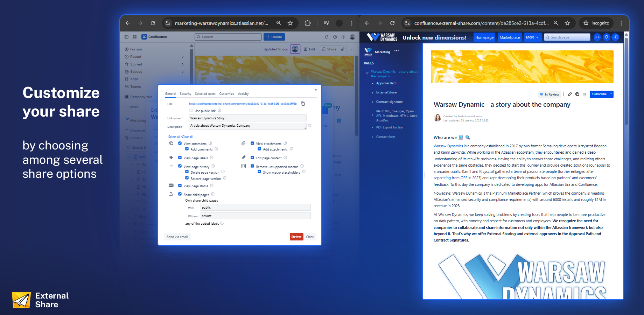Click the Homepage button on shared page
Viewport: 644px width, 315px height.
(x=484, y=37)
